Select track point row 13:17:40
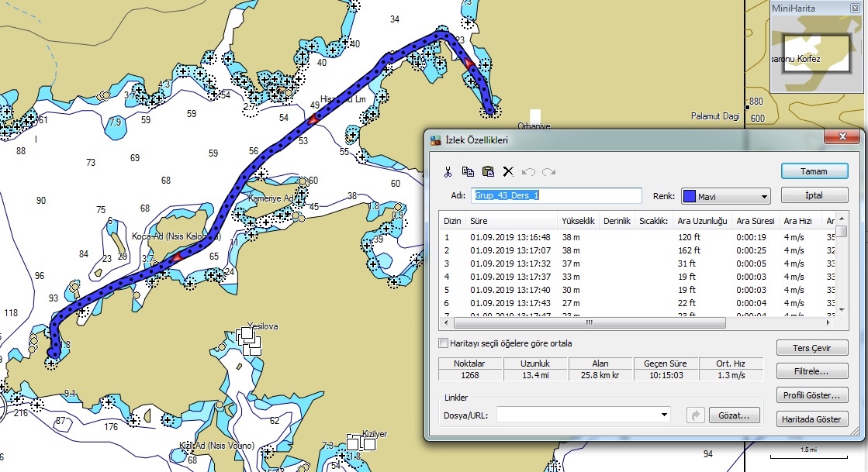Image resolution: width=868 pixels, height=472 pixels. coord(637,290)
